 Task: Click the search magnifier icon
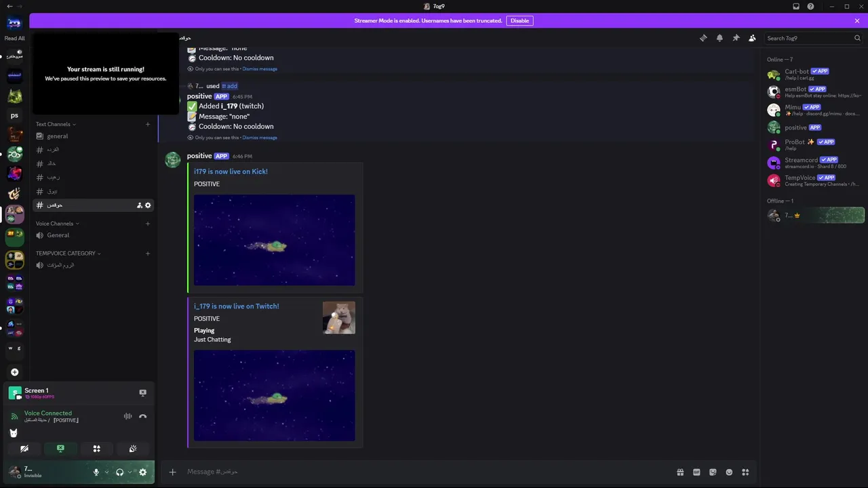pos(857,39)
